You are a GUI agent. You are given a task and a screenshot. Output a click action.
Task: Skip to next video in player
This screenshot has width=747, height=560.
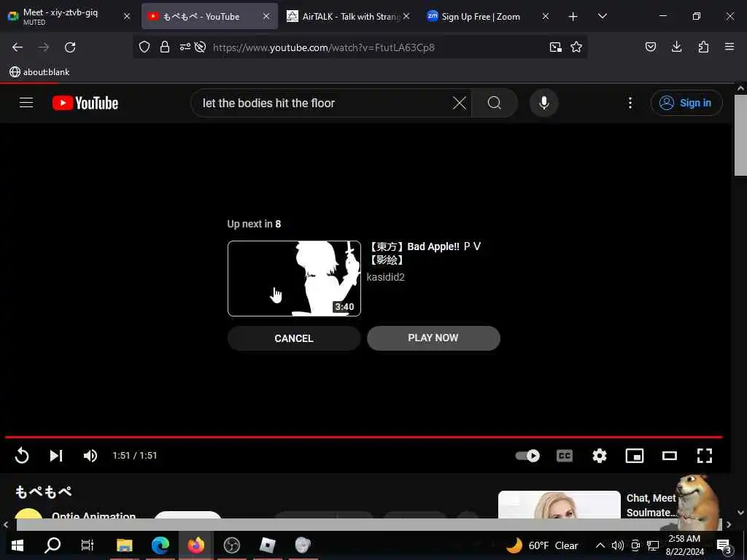pos(56,456)
